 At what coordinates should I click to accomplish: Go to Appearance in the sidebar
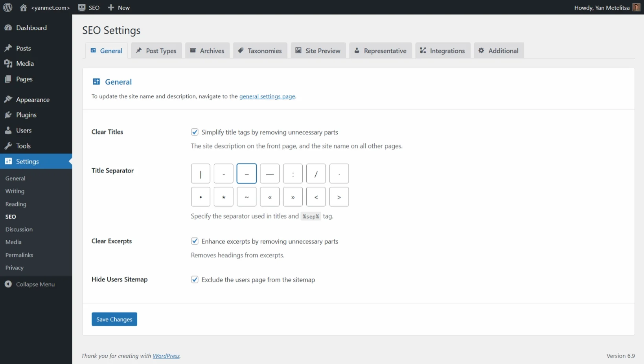coord(33,99)
